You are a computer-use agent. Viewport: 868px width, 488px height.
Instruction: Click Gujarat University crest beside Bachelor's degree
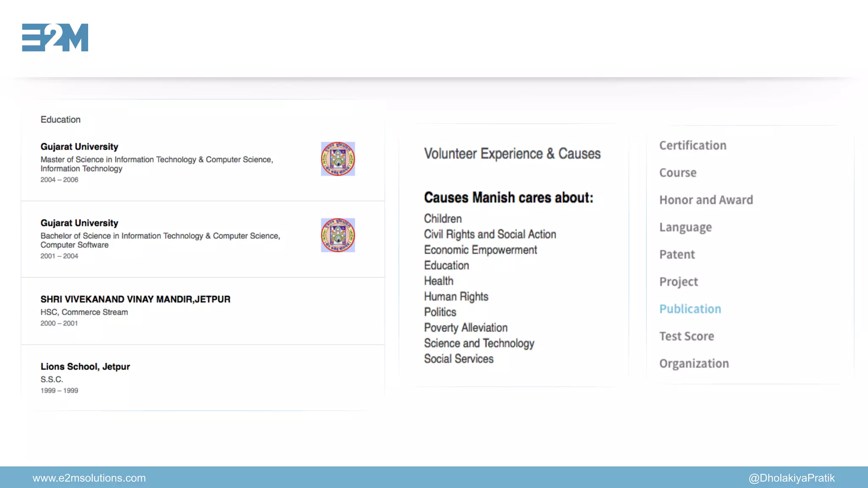(338, 235)
